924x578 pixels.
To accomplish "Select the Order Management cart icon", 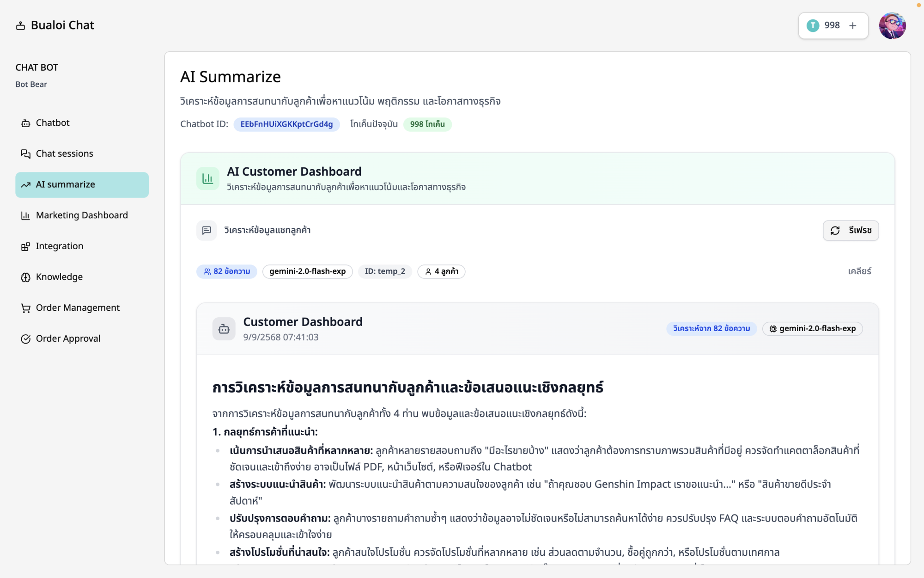I will 25,307.
